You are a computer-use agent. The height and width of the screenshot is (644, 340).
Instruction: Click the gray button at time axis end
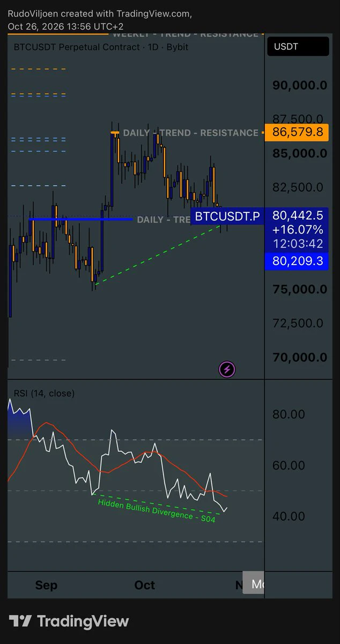click(253, 584)
